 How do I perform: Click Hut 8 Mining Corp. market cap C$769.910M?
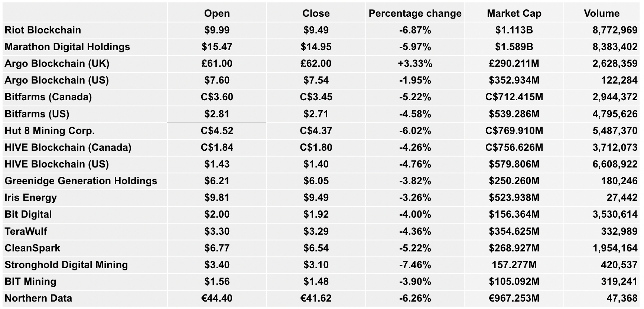(514, 131)
